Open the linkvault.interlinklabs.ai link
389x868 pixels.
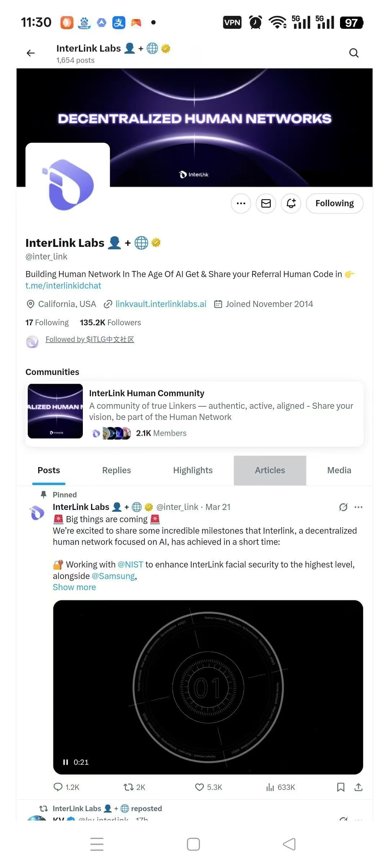tap(161, 304)
